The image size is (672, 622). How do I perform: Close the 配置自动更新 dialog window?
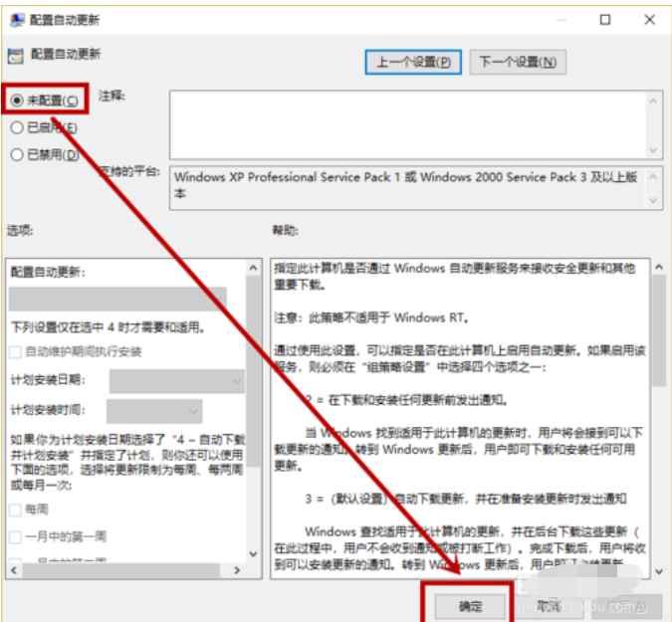[x=650, y=20]
